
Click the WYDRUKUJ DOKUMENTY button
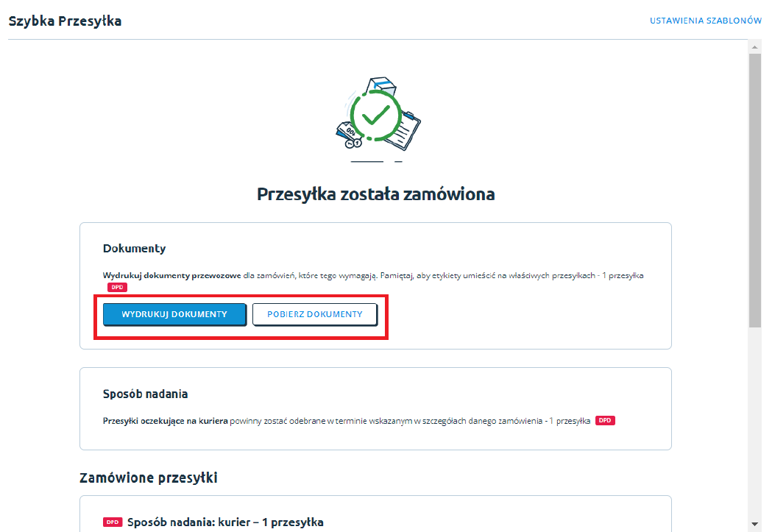(174, 314)
